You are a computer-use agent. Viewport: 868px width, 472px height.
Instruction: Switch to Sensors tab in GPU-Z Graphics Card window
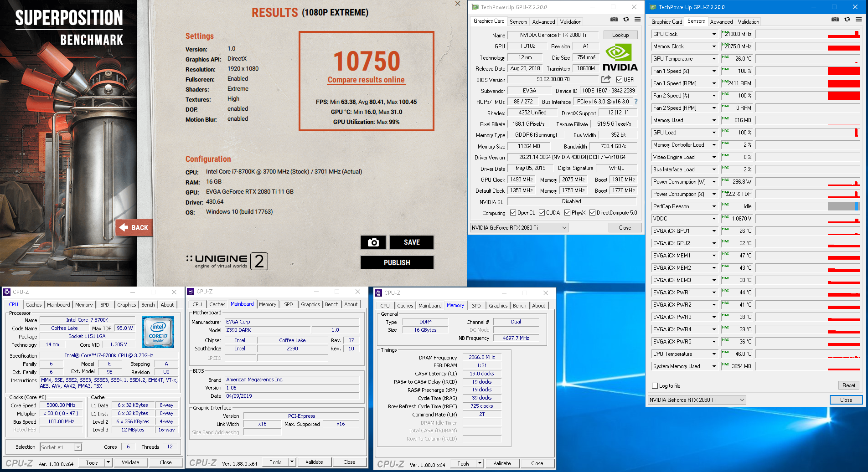tap(518, 22)
